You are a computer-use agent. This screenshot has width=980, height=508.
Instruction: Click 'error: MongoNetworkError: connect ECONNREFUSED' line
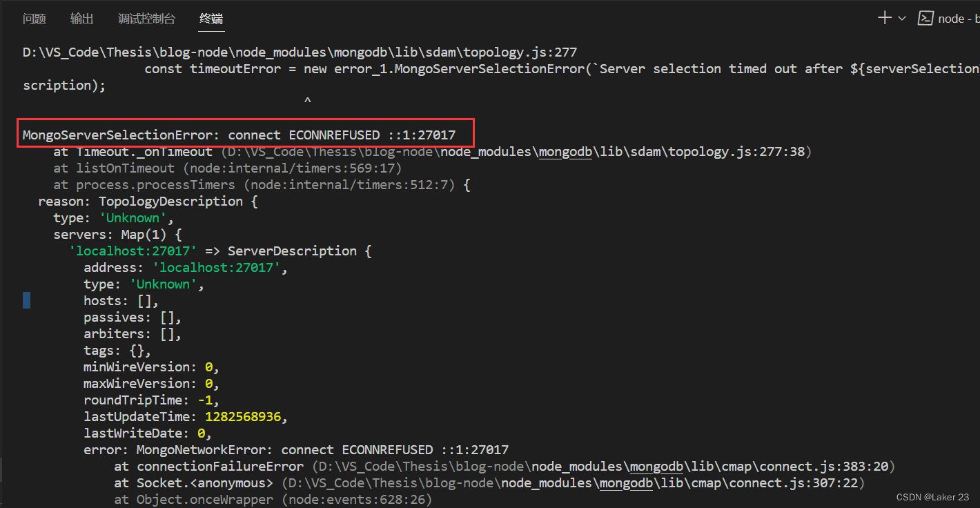point(296,449)
